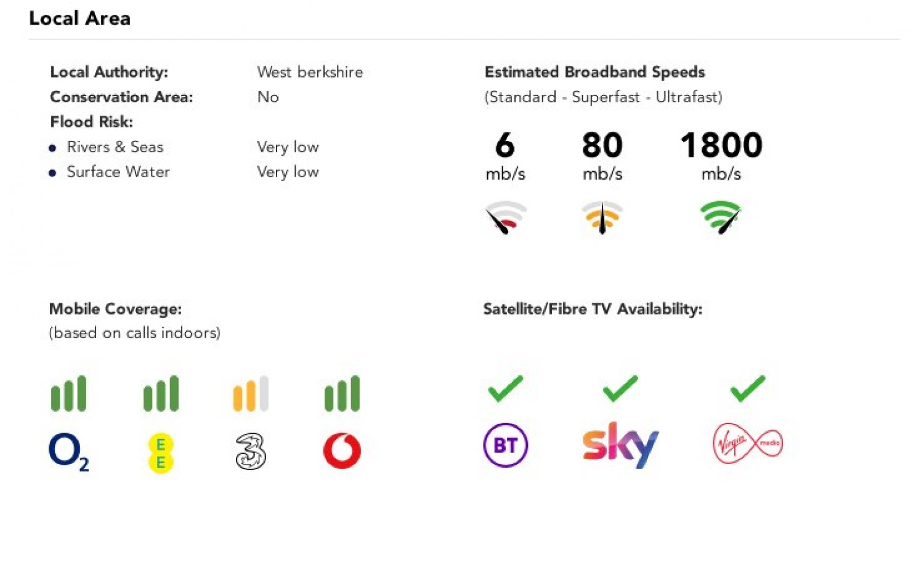Viewport: 924px width, 565px height.
Task: Click the green ultrafast broadband gauge
Action: tap(721, 217)
